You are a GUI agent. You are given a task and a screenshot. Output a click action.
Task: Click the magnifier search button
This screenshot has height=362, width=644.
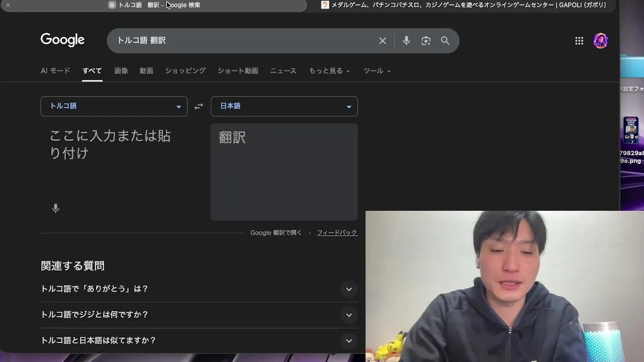click(x=445, y=41)
